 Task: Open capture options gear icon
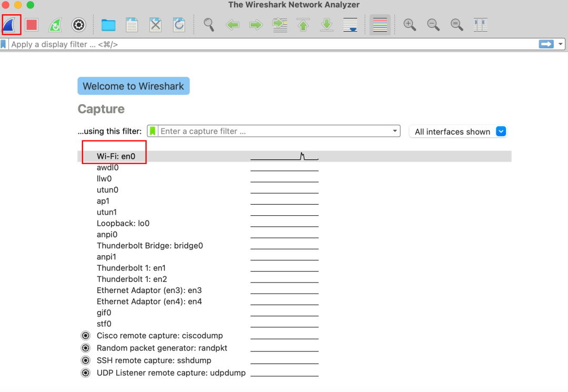click(x=78, y=25)
